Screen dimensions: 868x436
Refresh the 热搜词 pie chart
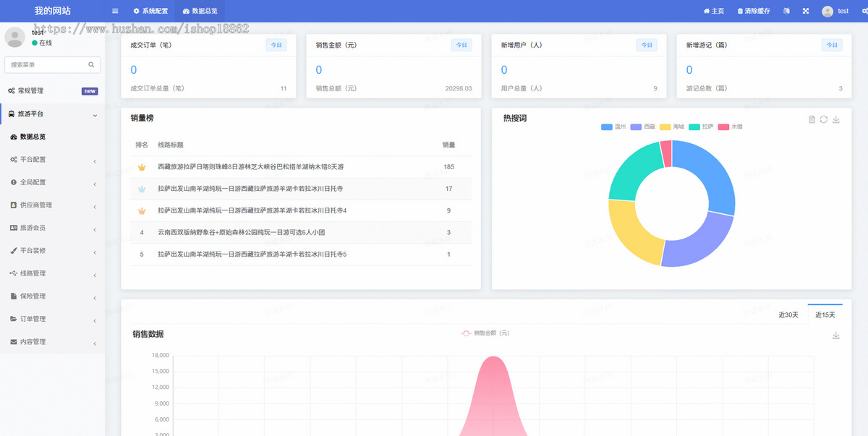click(x=824, y=119)
